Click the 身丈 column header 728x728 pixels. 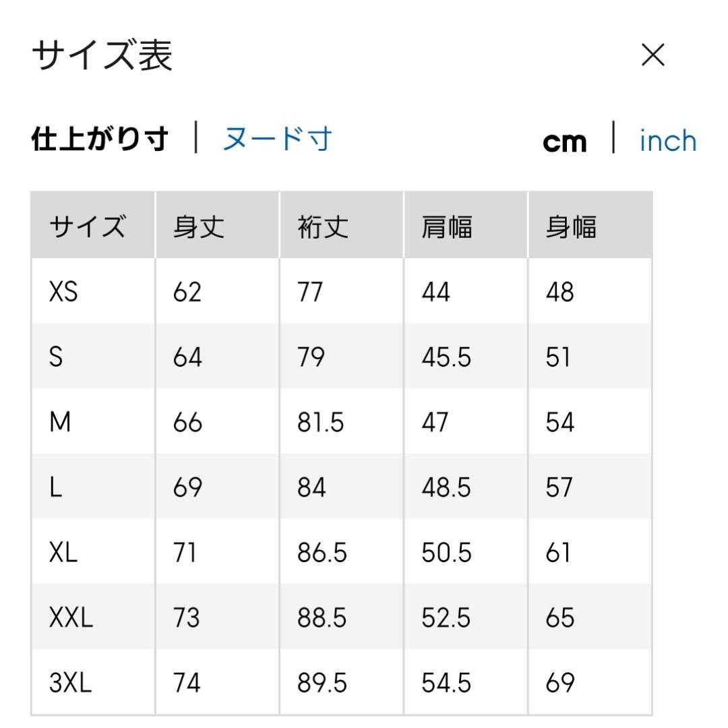point(198,226)
